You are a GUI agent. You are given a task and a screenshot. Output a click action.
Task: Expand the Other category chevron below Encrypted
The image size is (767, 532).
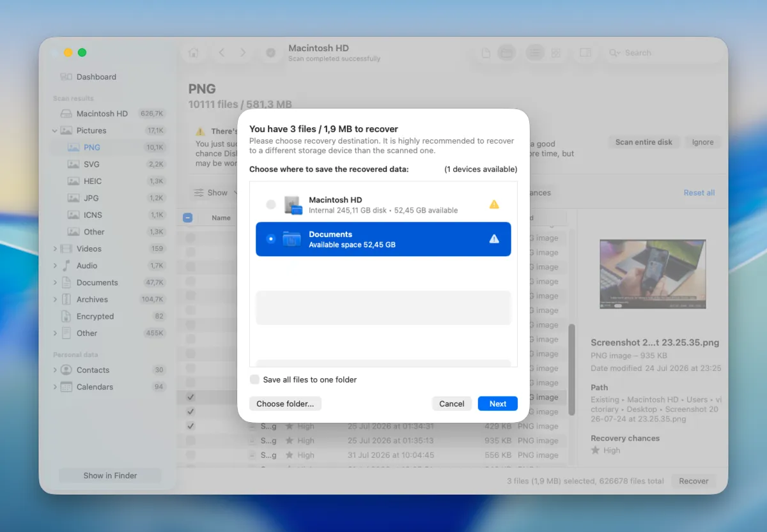[55, 333]
